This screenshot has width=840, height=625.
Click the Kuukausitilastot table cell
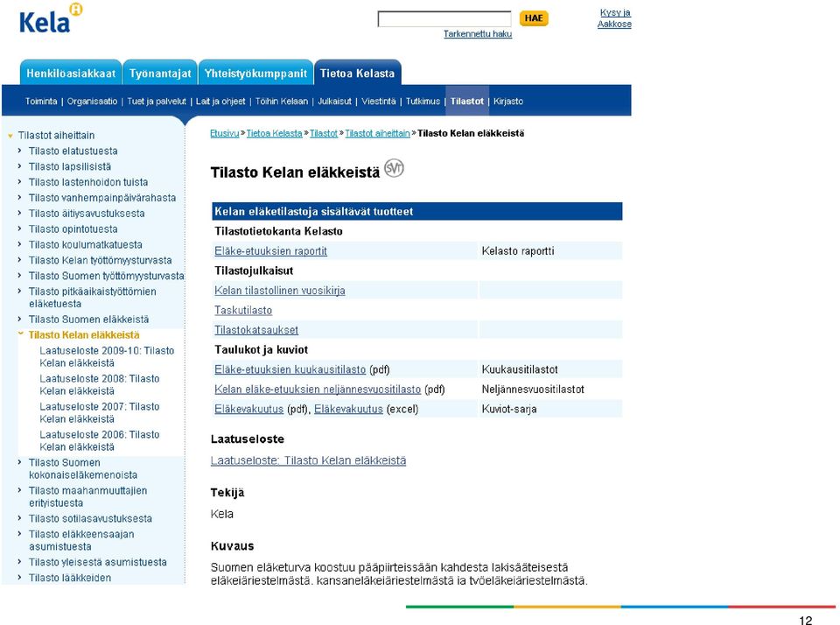(x=550, y=369)
